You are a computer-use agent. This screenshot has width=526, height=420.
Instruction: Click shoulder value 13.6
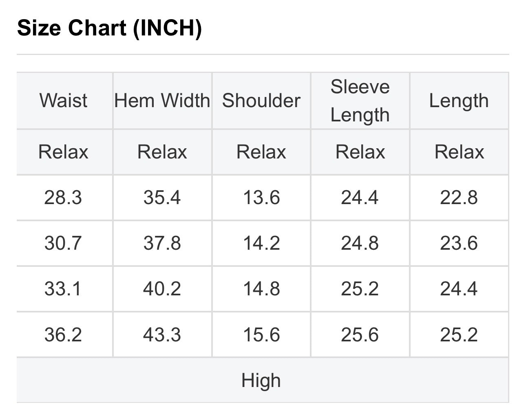point(261,198)
